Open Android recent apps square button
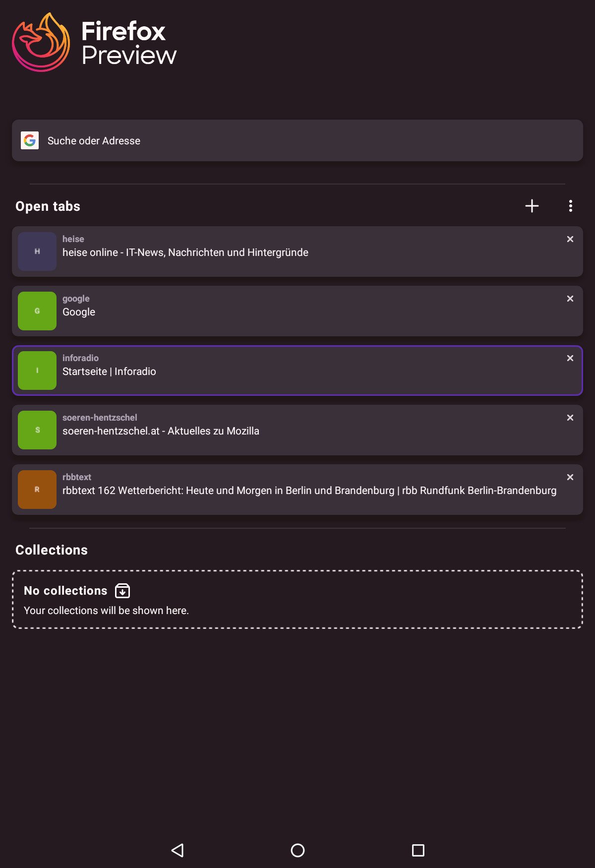The width and height of the screenshot is (595, 868). 418,850
